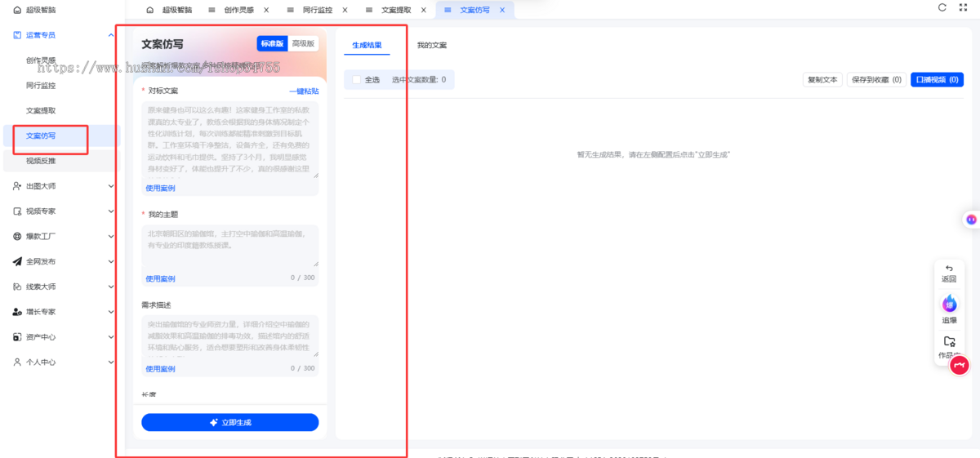Click the 保存到收藏 button
The height and width of the screenshot is (458, 980).
(875, 80)
